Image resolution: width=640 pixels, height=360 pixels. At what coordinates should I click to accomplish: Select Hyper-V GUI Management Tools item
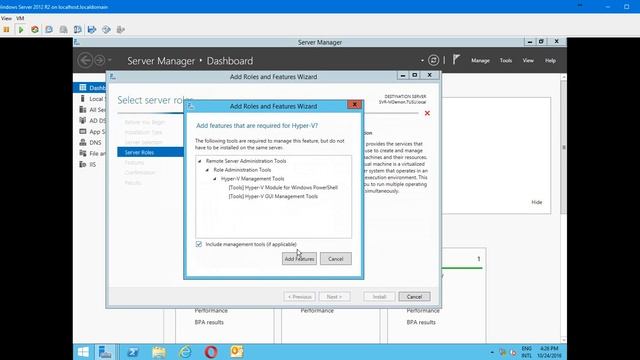[273, 196]
